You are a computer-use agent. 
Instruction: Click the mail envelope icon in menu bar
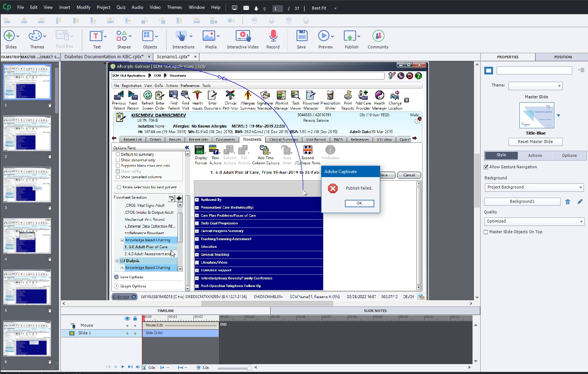[x=246, y=8]
